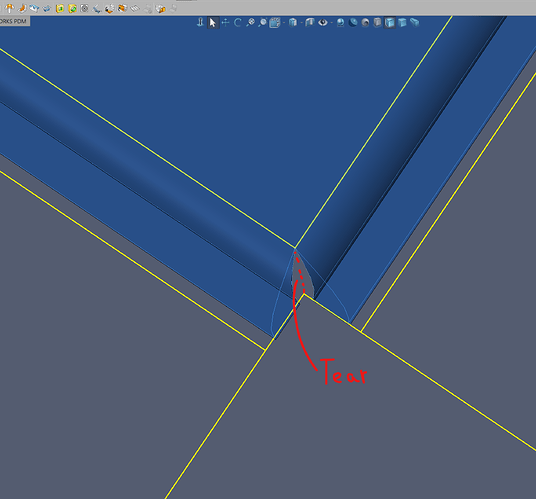Click the globe scene icon in view toolbar
Viewport: 536px width, 499px height.
[x=340, y=23]
